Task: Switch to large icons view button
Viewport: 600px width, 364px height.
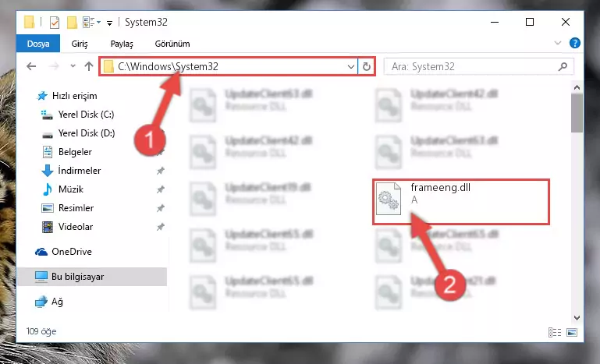Action: (572, 332)
